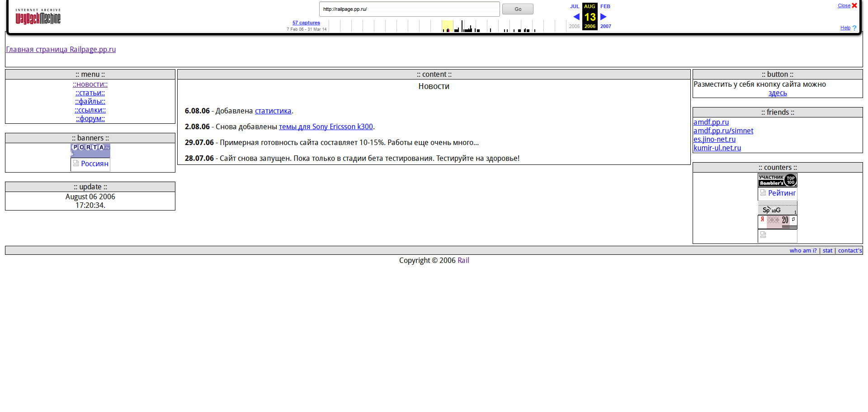Screen dimensions: 868x412
Task: Click the Rambler's Top 100 counter badge
Action: [777, 180]
